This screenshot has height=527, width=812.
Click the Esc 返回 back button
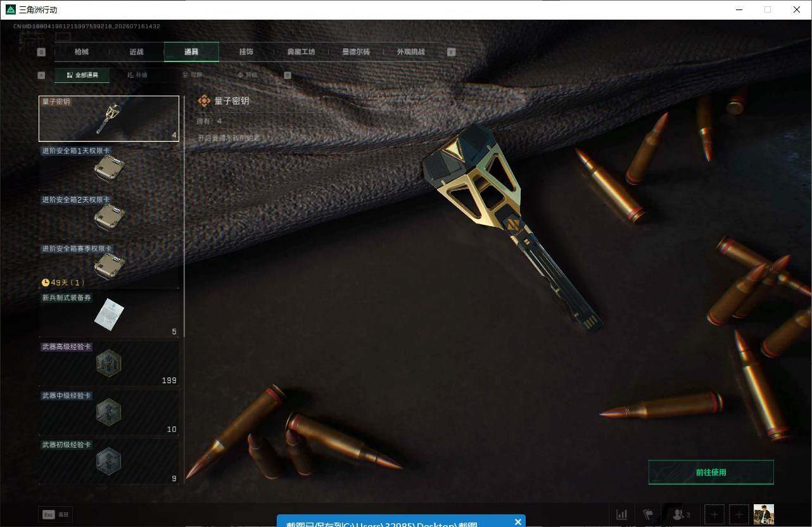(x=56, y=515)
